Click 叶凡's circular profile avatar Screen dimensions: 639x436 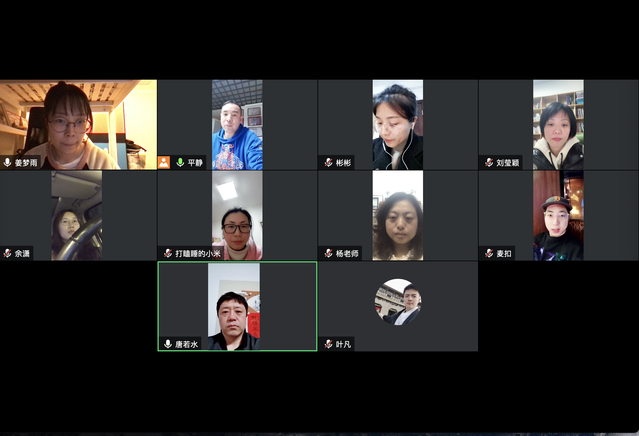[x=398, y=302]
